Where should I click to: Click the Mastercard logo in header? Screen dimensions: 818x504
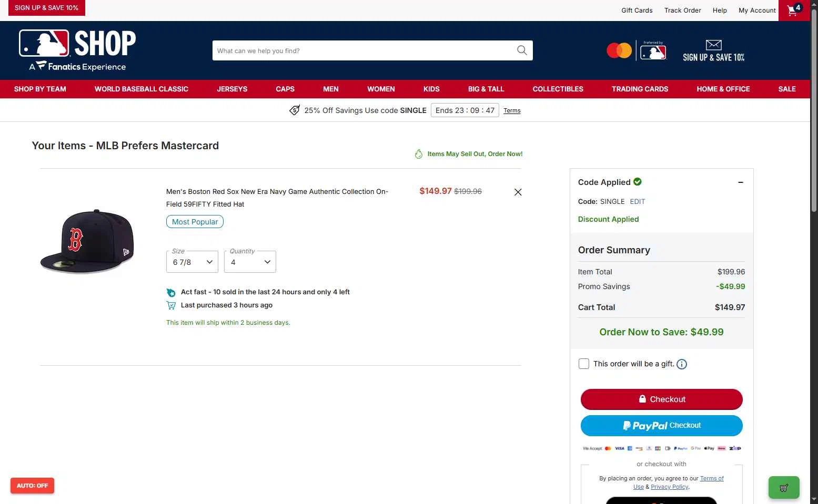tap(619, 50)
